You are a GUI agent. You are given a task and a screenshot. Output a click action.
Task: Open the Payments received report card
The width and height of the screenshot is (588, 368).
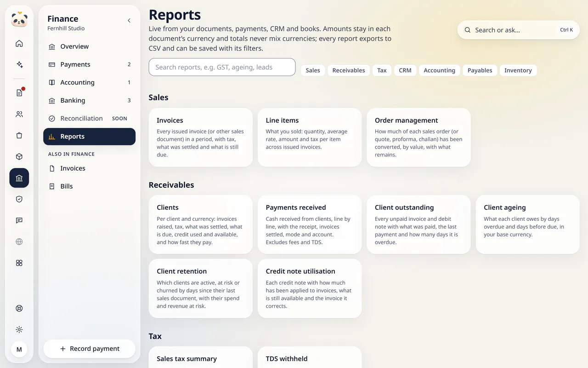tap(310, 224)
